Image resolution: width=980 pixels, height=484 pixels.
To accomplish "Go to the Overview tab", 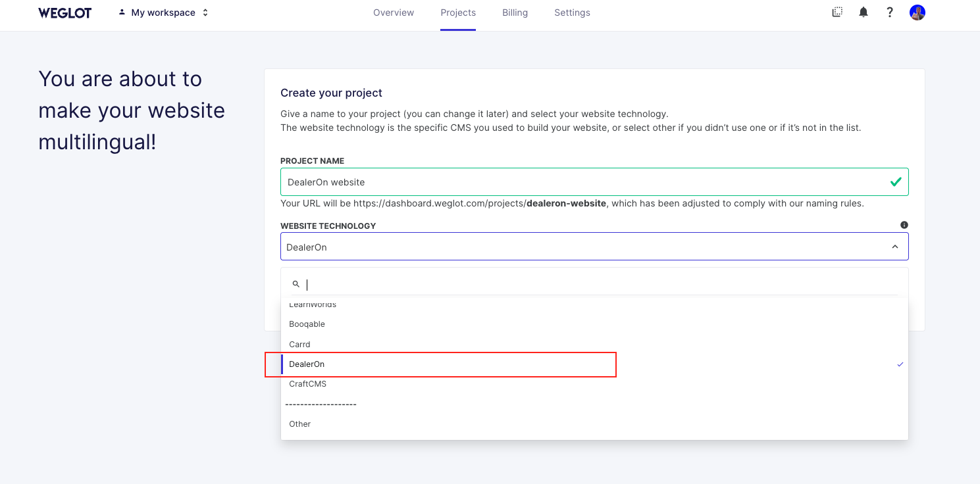I will (394, 12).
